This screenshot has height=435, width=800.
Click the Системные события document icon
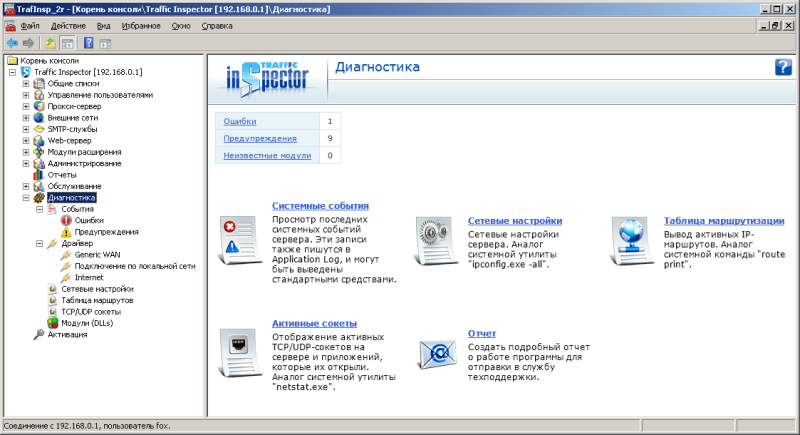pos(239,240)
